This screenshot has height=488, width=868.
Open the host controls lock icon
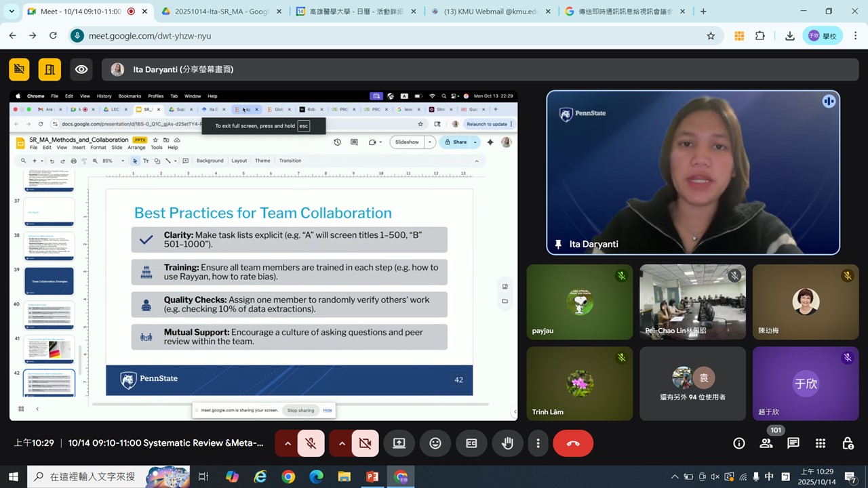[848, 443]
